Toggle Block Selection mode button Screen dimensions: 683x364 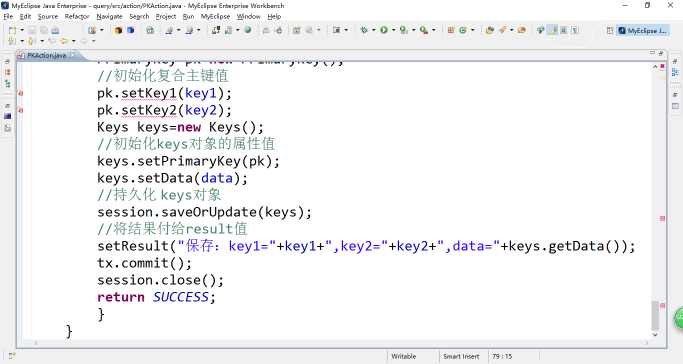(564, 30)
